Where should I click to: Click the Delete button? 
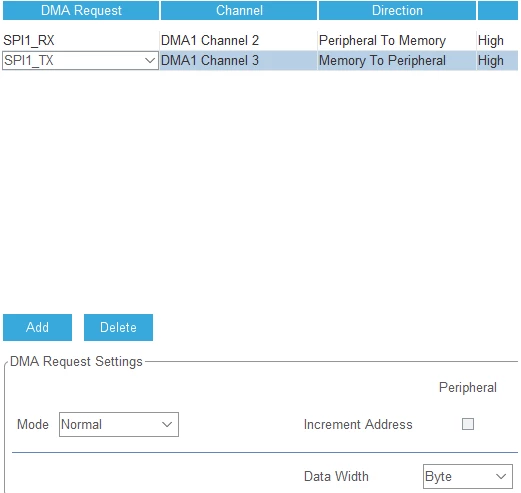point(118,327)
